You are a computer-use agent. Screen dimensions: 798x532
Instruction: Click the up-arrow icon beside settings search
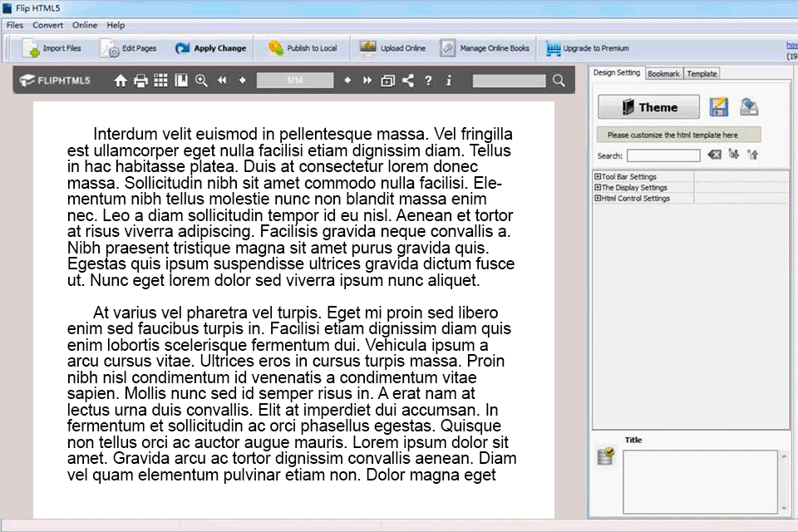(753, 155)
